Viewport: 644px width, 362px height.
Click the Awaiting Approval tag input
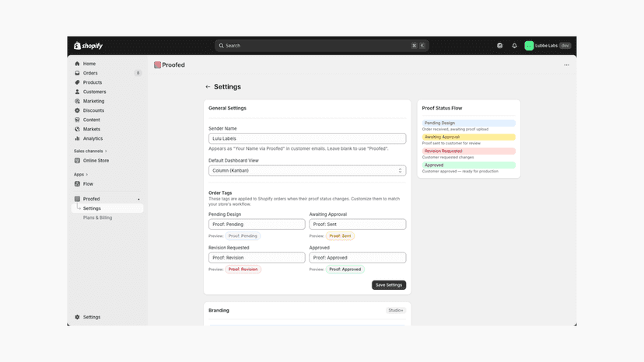(x=358, y=224)
